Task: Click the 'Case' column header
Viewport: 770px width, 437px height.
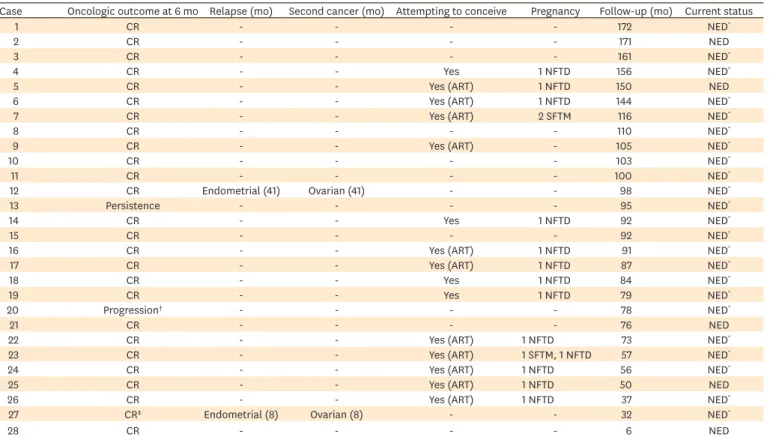Action: coord(10,11)
